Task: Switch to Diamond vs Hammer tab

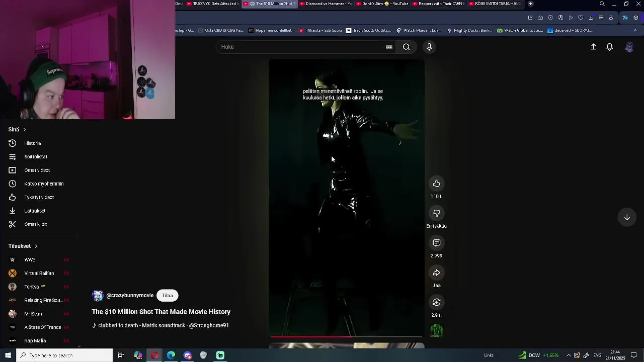Action: click(x=326, y=4)
